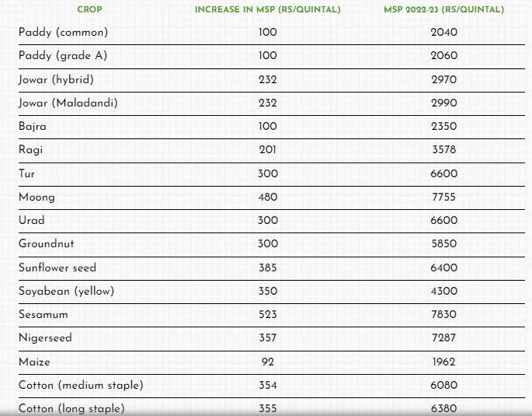Select the Paddy (common) crop cell
532x416 pixels.
point(63,33)
